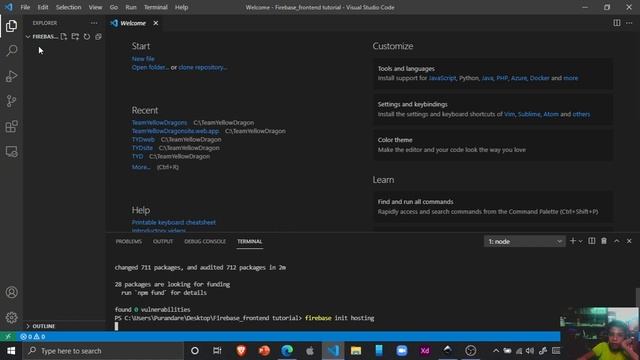Open the View menu
The height and width of the screenshot is (360, 640).
(x=96, y=7)
